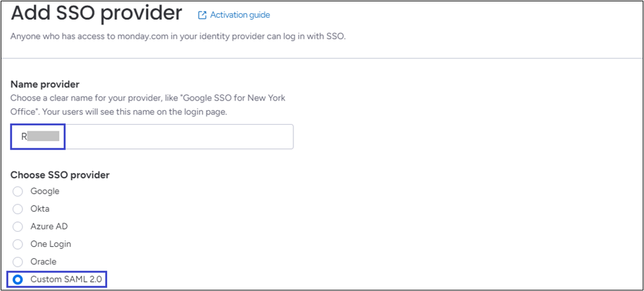Select the Oracle radio button
Image resolution: width=644 pixels, height=291 pixels.
[18, 262]
